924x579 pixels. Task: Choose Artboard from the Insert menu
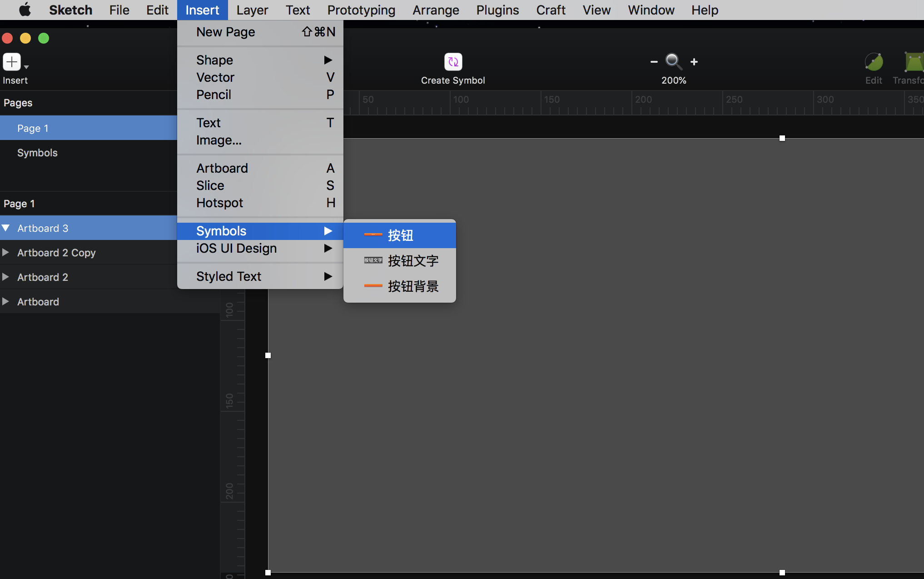point(223,168)
